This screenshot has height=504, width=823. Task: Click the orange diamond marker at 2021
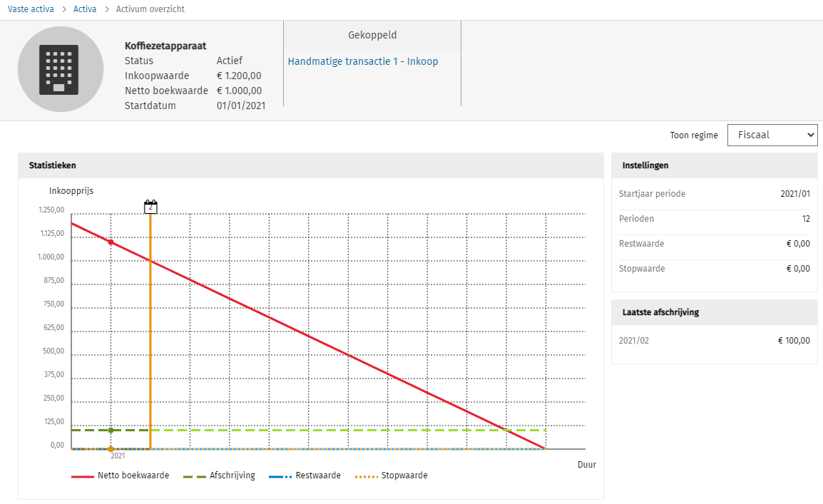(111, 449)
